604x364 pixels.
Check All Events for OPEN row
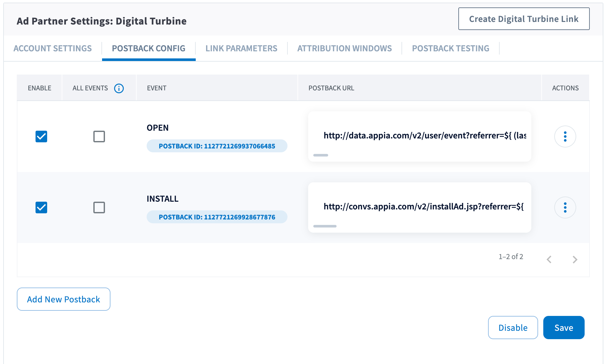pos(99,136)
